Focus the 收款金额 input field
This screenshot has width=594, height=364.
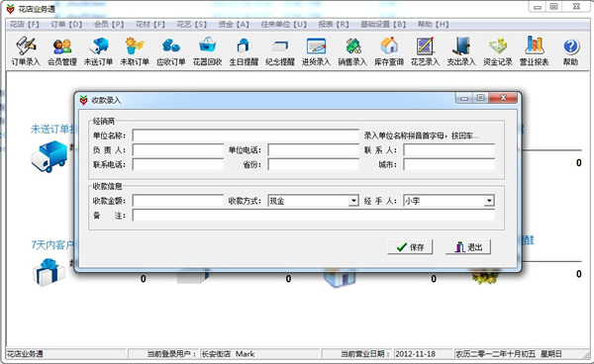[x=177, y=201]
